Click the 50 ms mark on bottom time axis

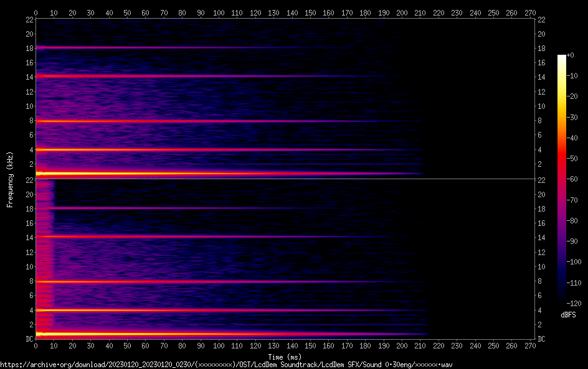[x=127, y=347]
